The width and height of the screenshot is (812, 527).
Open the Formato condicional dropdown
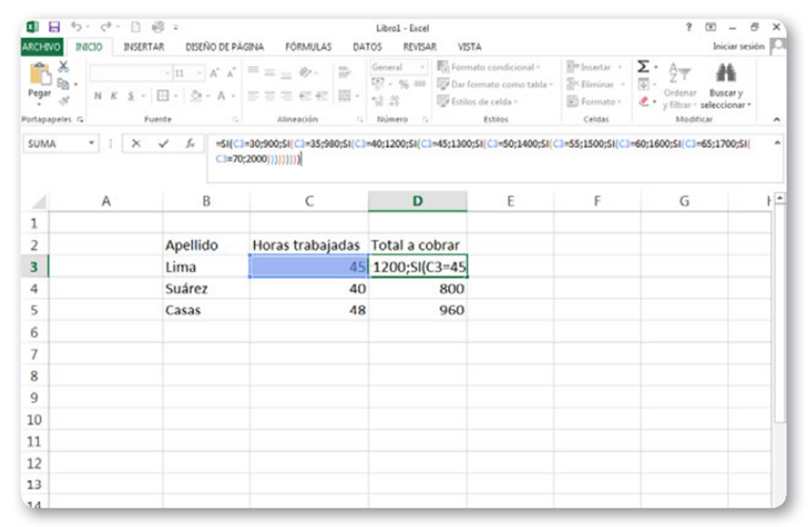coord(489,68)
